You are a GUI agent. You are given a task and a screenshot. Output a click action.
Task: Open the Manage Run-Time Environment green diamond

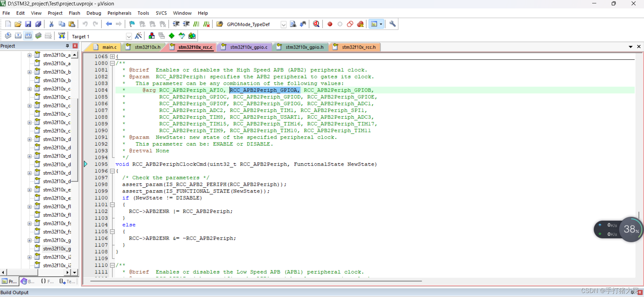coord(172,36)
